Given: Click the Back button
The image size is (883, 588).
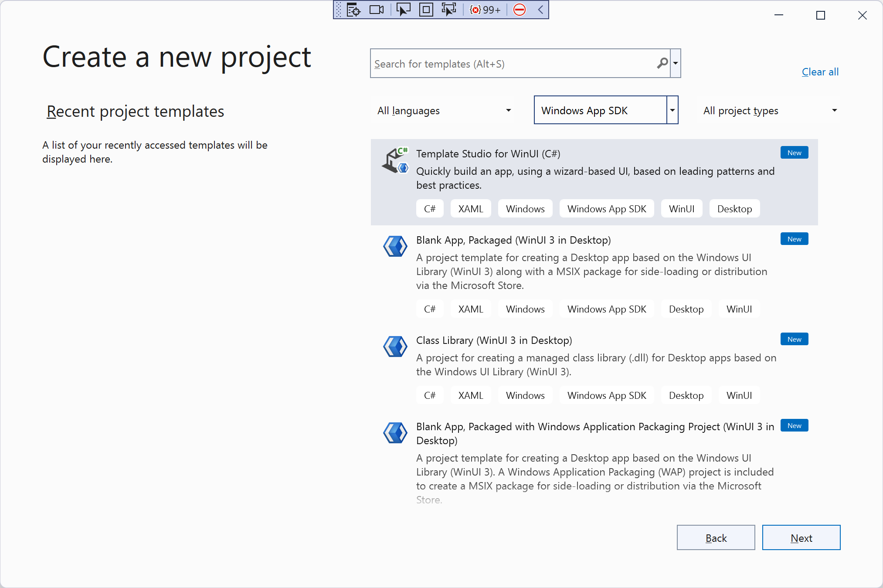Looking at the screenshot, I should tap(716, 537).
